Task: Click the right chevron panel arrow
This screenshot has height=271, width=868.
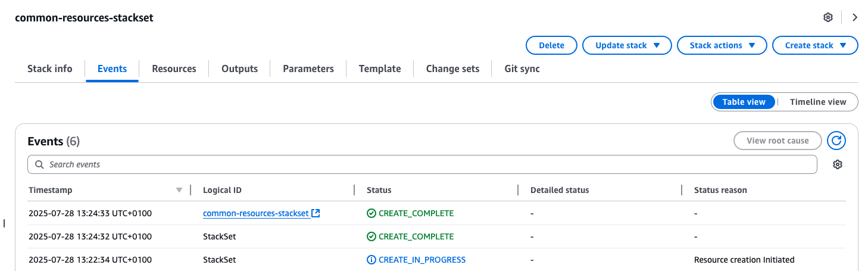Action: coord(855,17)
